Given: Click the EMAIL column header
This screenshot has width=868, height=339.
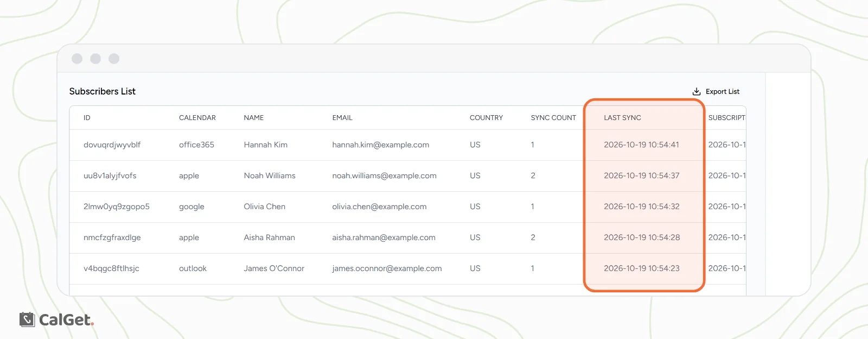Looking at the screenshot, I should 342,117.
